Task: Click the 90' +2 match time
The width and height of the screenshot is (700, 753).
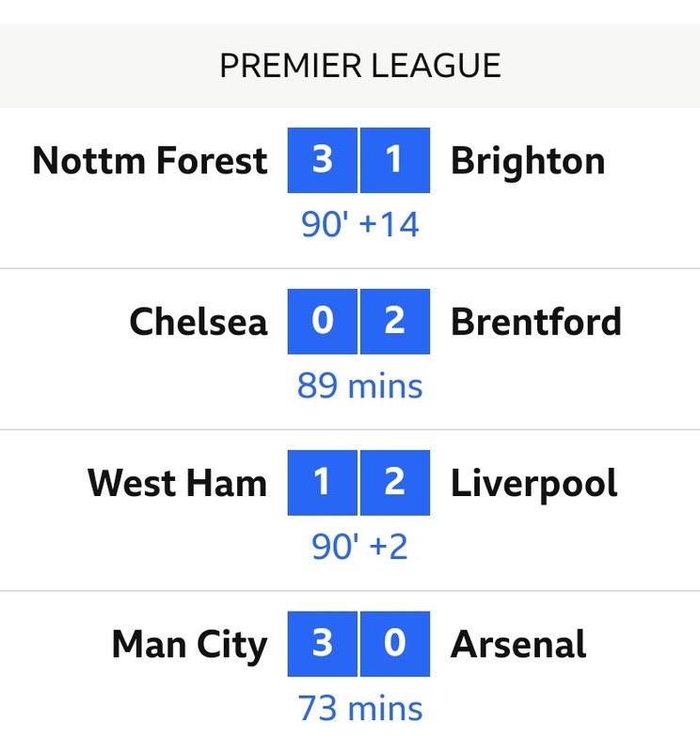Action: [359, 547]
